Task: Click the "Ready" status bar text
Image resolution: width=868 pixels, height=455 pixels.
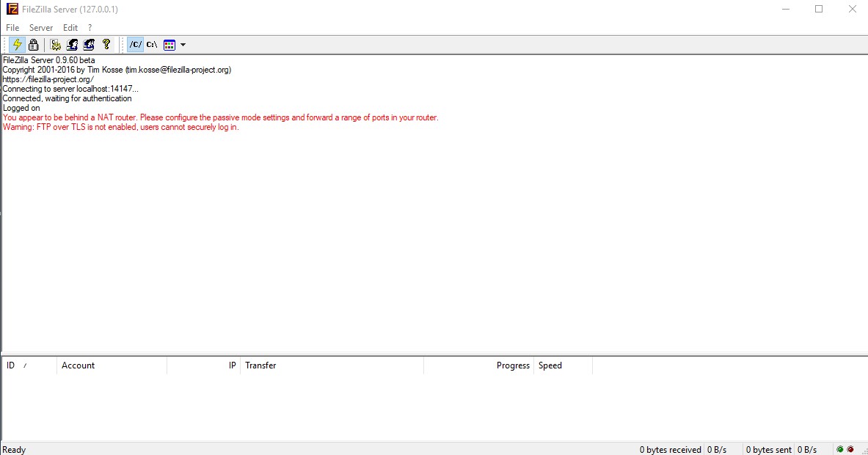Action: (x=15, y=450)
